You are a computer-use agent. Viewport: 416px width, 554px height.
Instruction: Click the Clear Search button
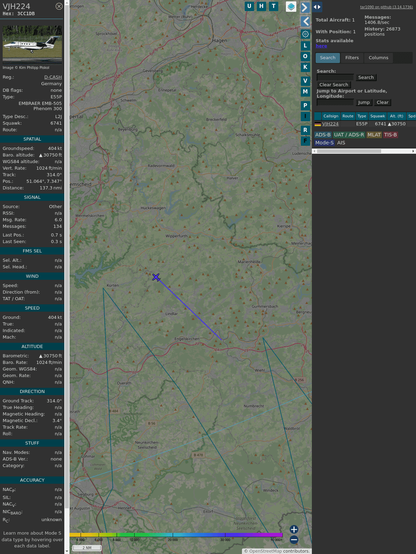pos(334,84)
